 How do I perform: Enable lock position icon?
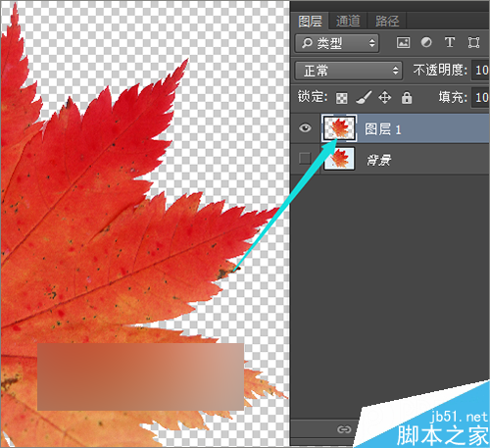[x=385, y=97]
